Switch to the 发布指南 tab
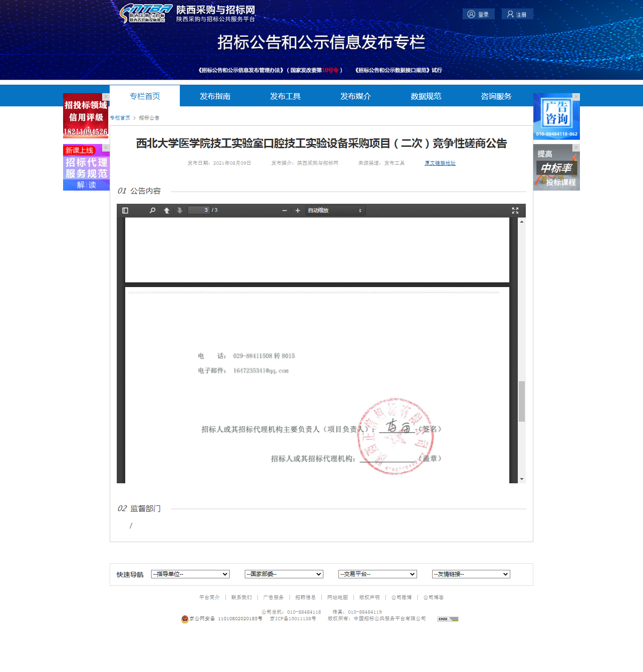This screenshot has width=643, height=672. (x=215, y=96)
